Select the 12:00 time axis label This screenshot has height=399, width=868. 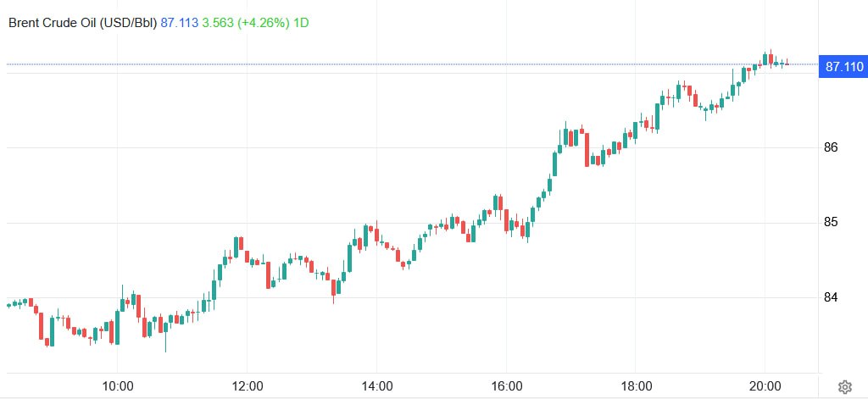[247, 385]
